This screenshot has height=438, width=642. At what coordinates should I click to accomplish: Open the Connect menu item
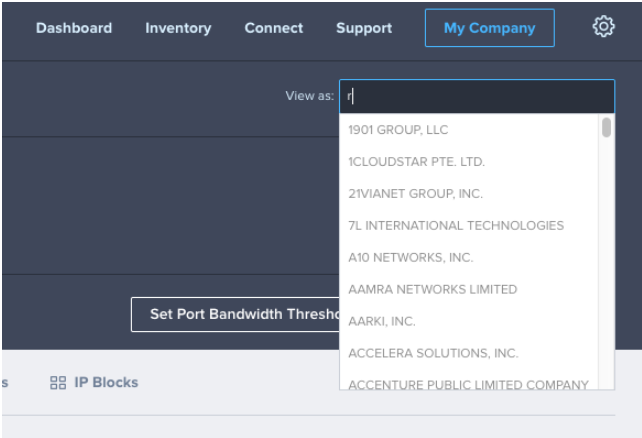click(274, 28)
